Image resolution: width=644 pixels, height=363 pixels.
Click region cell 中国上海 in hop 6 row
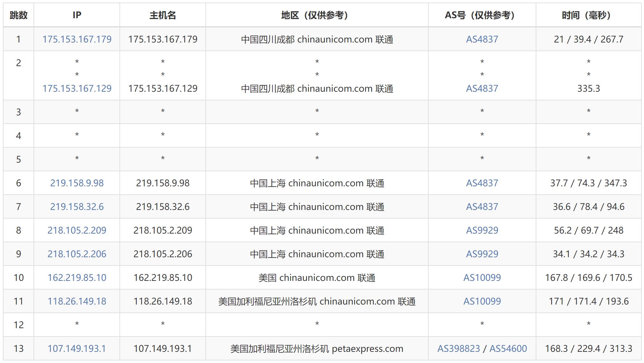pyautogui.click(x=317, y=183)
